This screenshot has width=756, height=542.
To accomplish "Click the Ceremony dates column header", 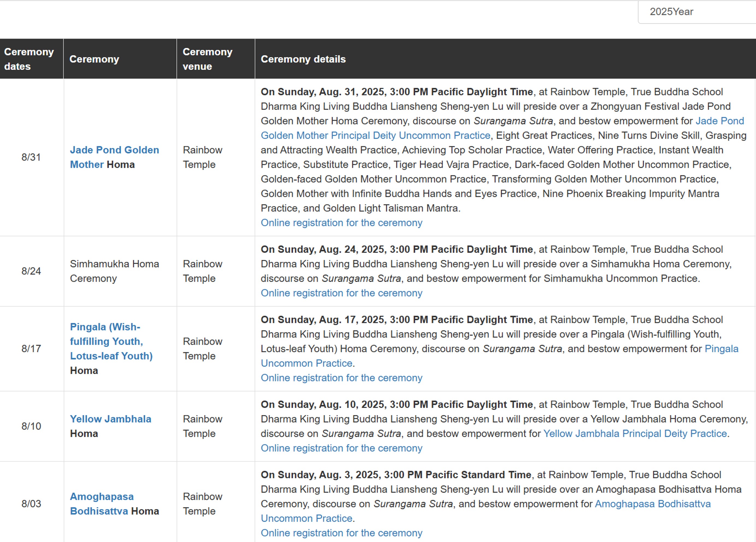I will pos(32,59).
